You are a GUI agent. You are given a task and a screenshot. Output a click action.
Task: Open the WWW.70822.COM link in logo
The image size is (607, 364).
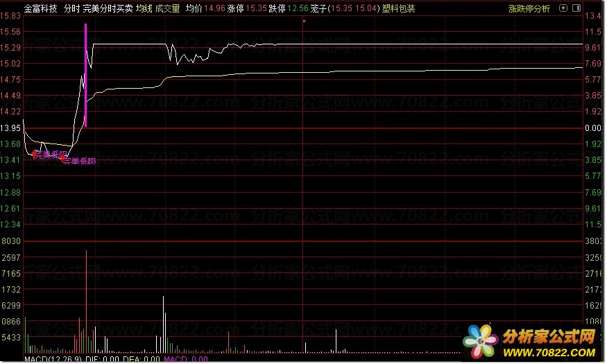click(x=549, y=352)
